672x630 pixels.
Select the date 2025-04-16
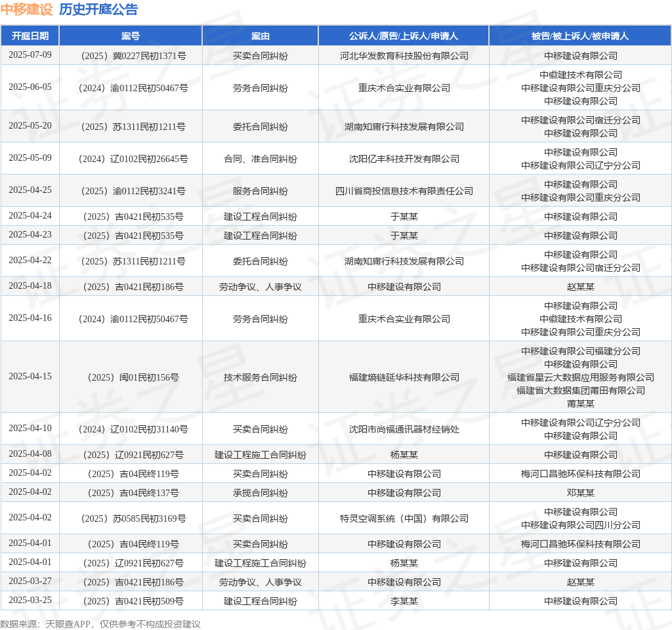30,318
